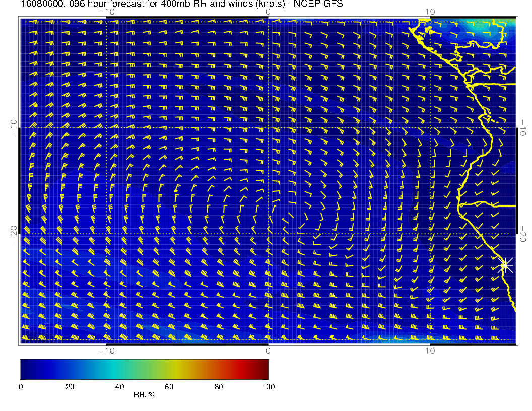Click grid intersection of 0 longitude and -20 latitude

268,234
